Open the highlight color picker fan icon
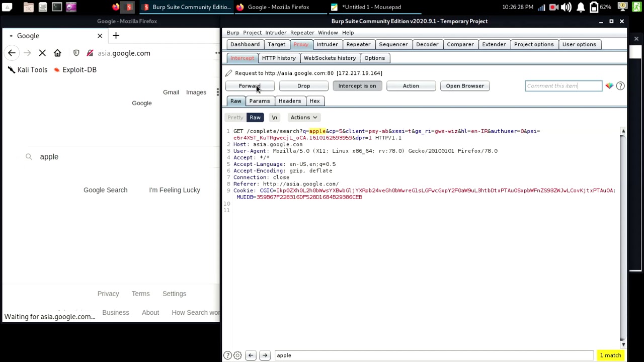The image size is (644, 362). (609, 85)
